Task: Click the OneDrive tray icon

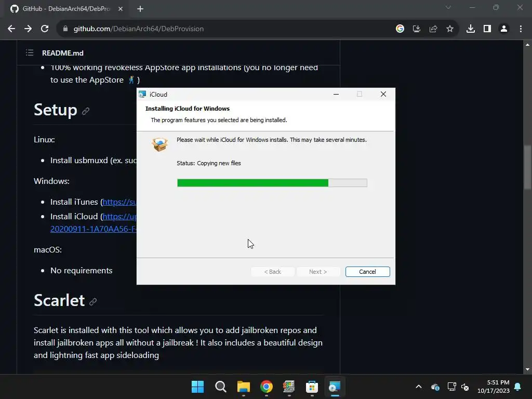Action: tap(435, 387)
